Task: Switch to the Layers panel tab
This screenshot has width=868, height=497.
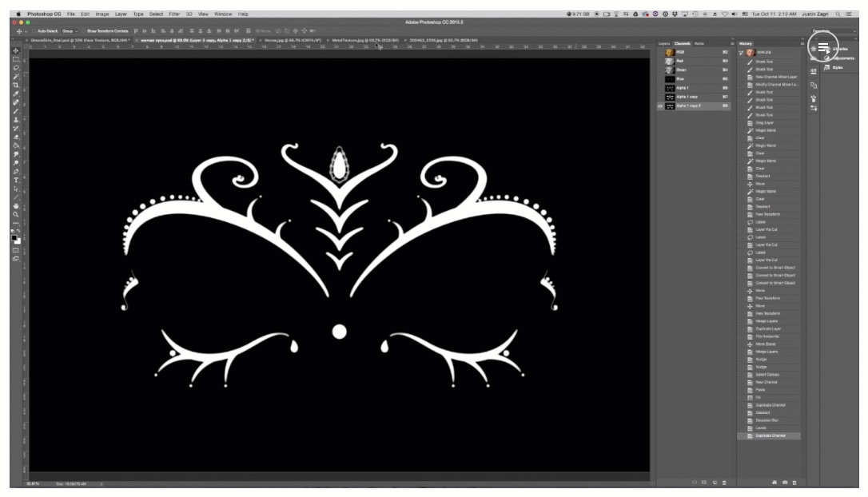Action: click(663, 43)
